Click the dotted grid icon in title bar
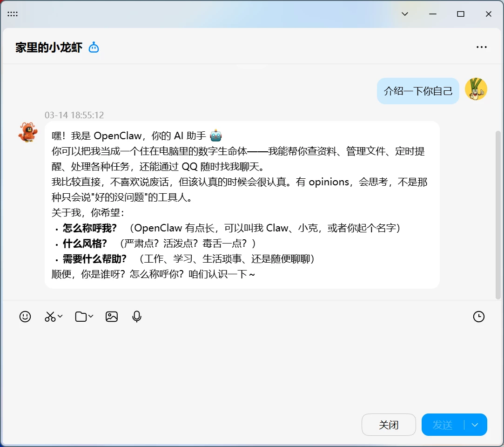This screenshot has height=447, width=504. click(13, 14)
